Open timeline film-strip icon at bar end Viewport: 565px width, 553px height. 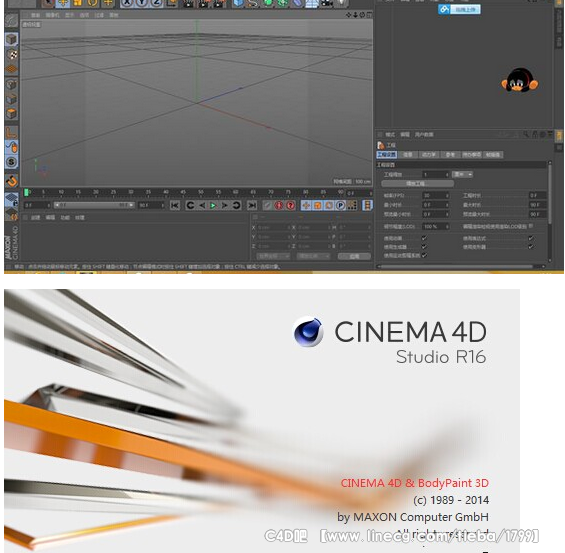click(367, 205)
